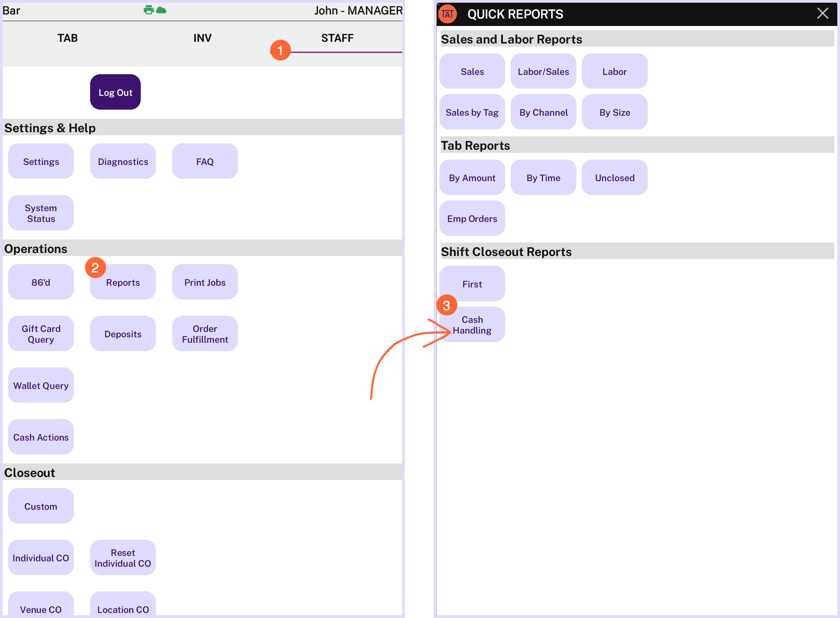Open the First shift closeout report

coord(472,284)
